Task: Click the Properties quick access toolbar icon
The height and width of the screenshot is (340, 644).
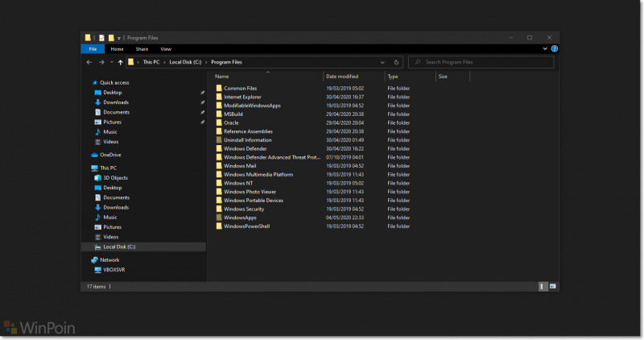Action: tap(101, 38)
